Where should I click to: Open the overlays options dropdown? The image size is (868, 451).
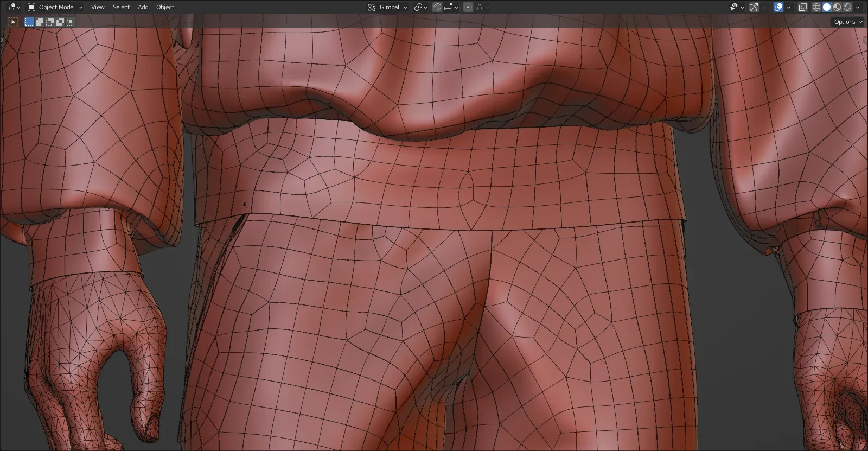tap(789, 7)
